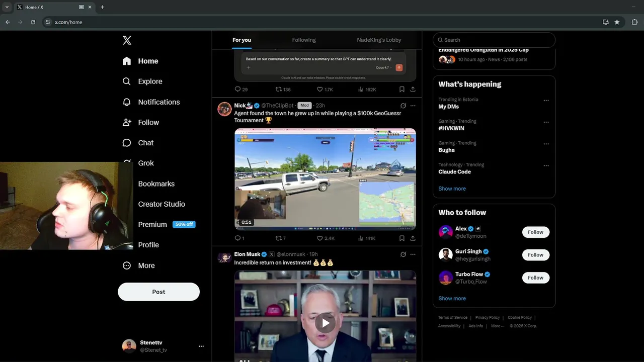The width and height of the screenshot is (644, 362).
Task: Open Terms of Service link
Action: tap(453, 318)
